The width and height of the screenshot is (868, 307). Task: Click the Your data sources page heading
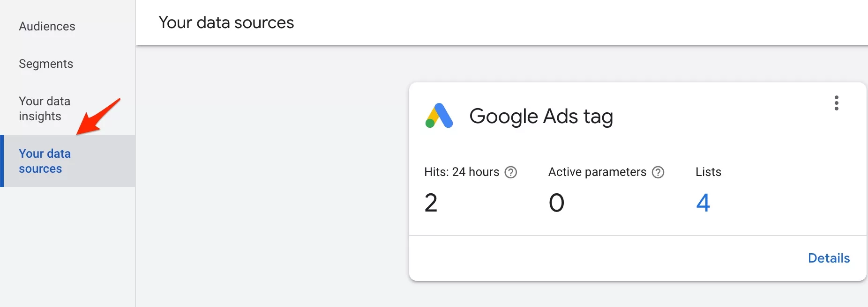click(x=226, y=22)
